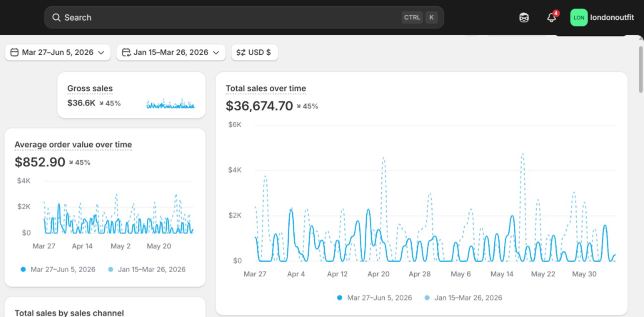This screenshot has height=317, width=644.
Task: Click the May 22 axis label in Total sales chart
Action: click(x=543, y=274)
